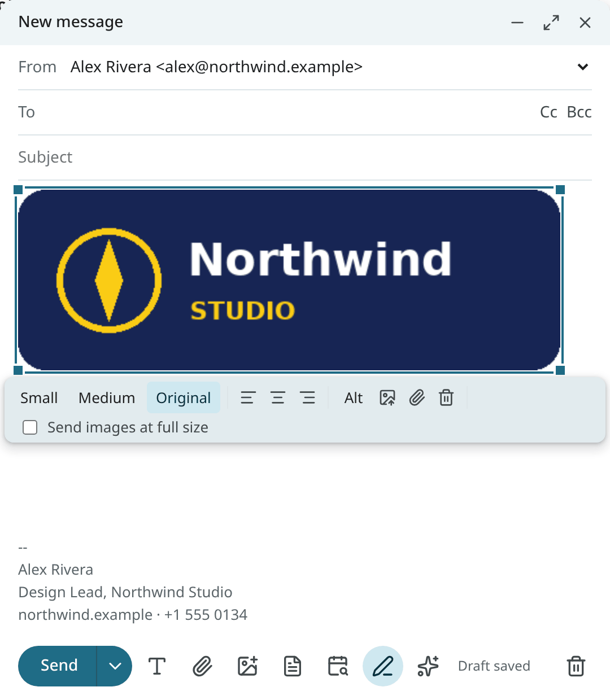Click the Alex Rivera signature line

pos(55,570)
